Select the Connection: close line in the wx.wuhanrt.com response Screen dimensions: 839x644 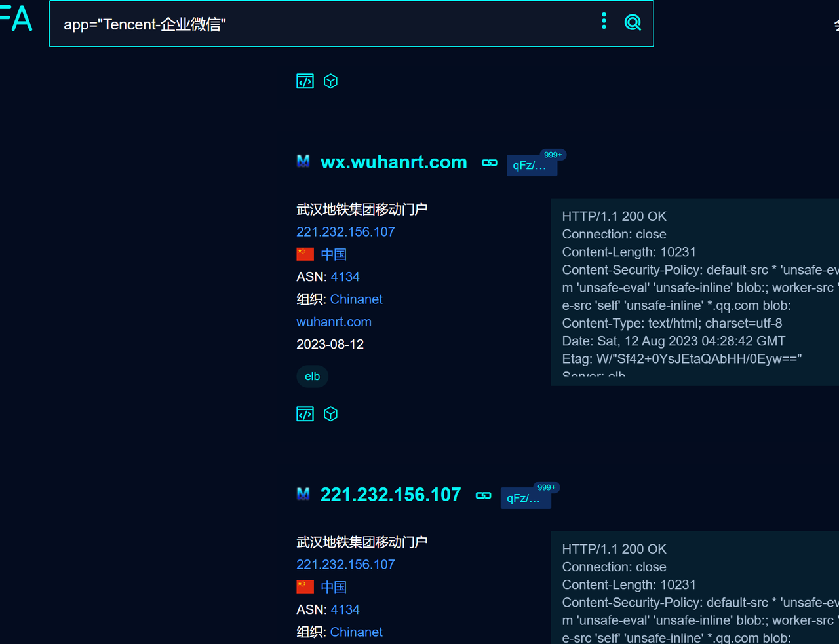click(614, 234)
